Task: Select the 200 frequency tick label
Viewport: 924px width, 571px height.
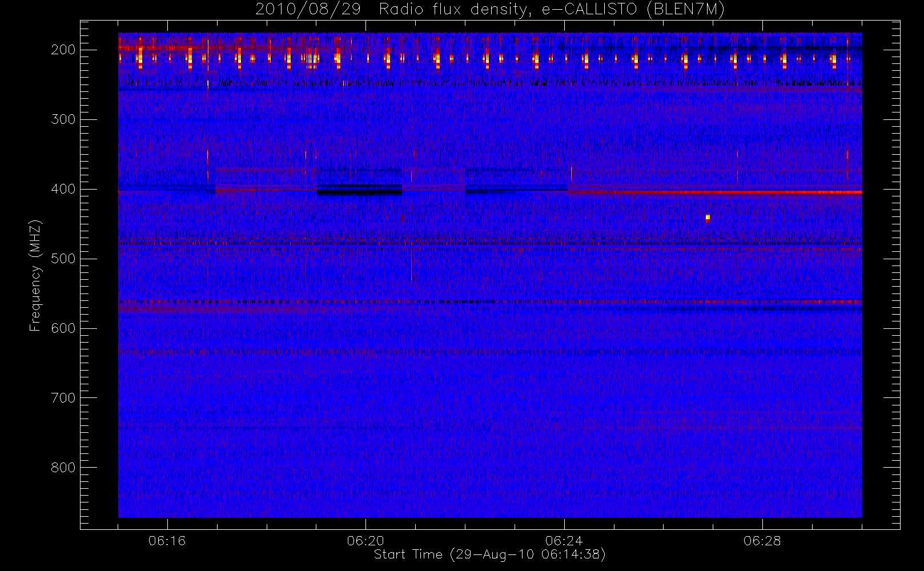Action: coord(63,50)
